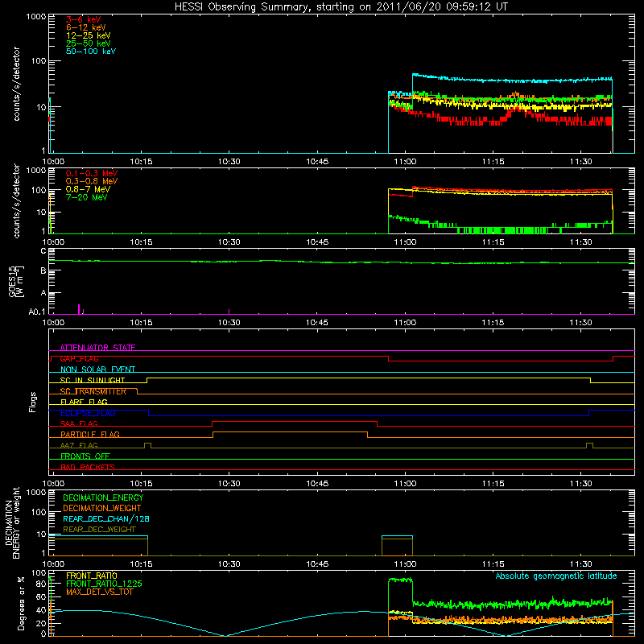Pick the AA7_FLAG label
644x644 pixels.
(x=79, y=445)
